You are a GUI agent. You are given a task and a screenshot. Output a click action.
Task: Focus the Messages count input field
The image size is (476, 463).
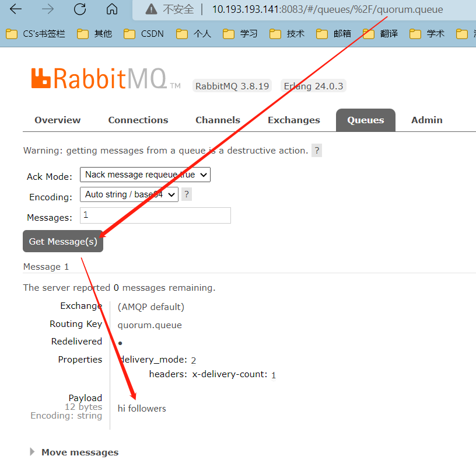(x=155, y=215)
